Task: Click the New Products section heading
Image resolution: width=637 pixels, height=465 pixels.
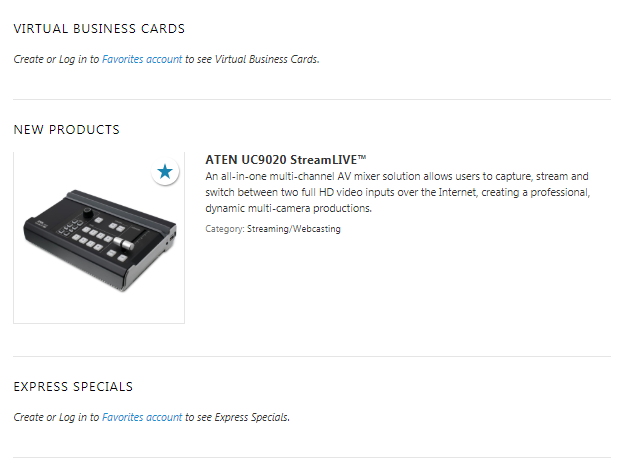Action: pos(66,130)
